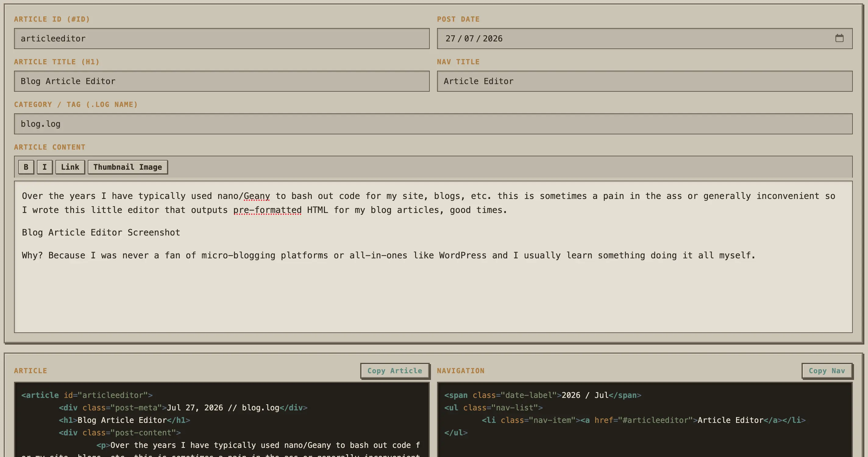Focus the Category / Tag input with blog.log
Viewport: 868px width, 457px height.
click(433, 124)
